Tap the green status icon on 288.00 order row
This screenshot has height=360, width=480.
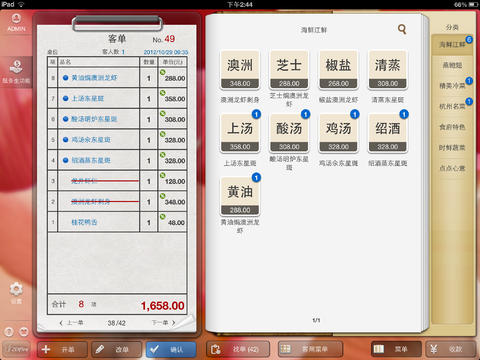click(163, 72)
